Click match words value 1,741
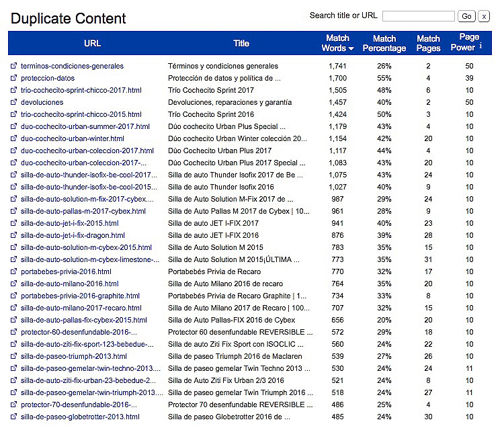 pos(337,66)
